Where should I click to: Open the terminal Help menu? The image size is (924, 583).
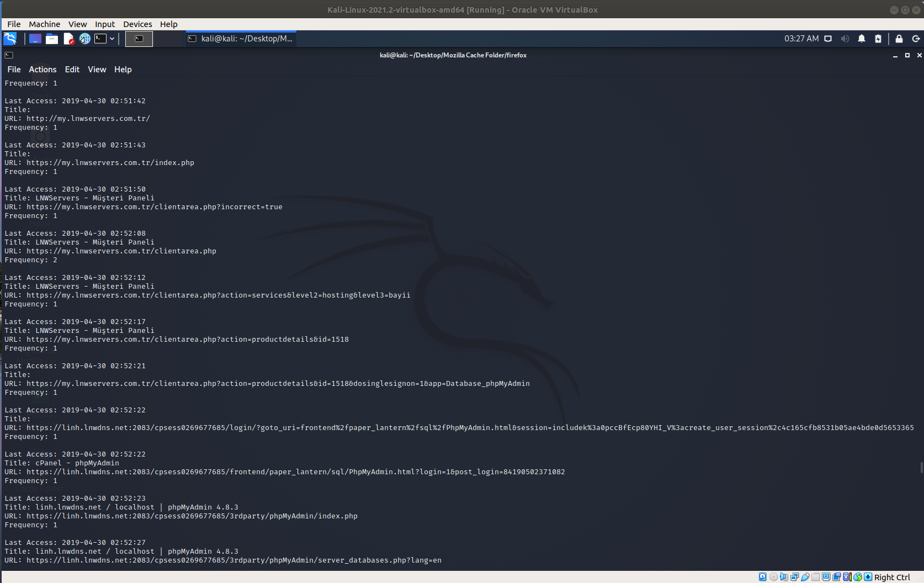click(123, 70)
